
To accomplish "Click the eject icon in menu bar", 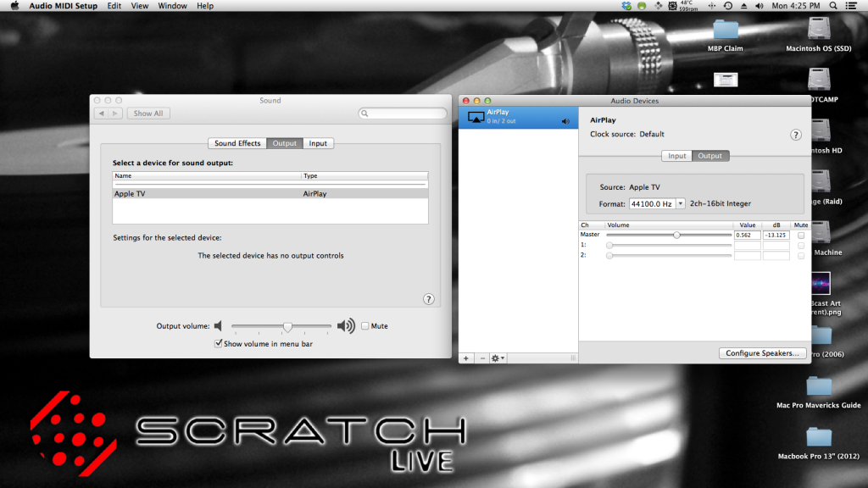I will tap(743, 6).
